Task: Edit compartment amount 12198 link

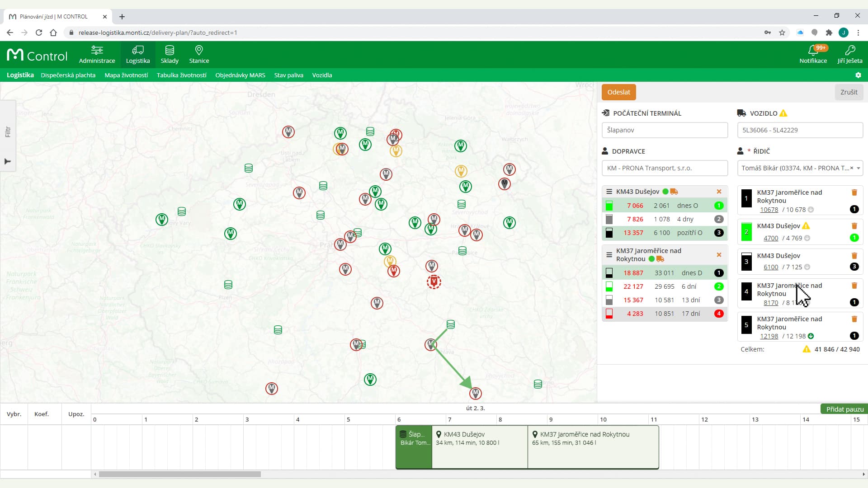Action: pyautogui.click(x=769, y=336)
